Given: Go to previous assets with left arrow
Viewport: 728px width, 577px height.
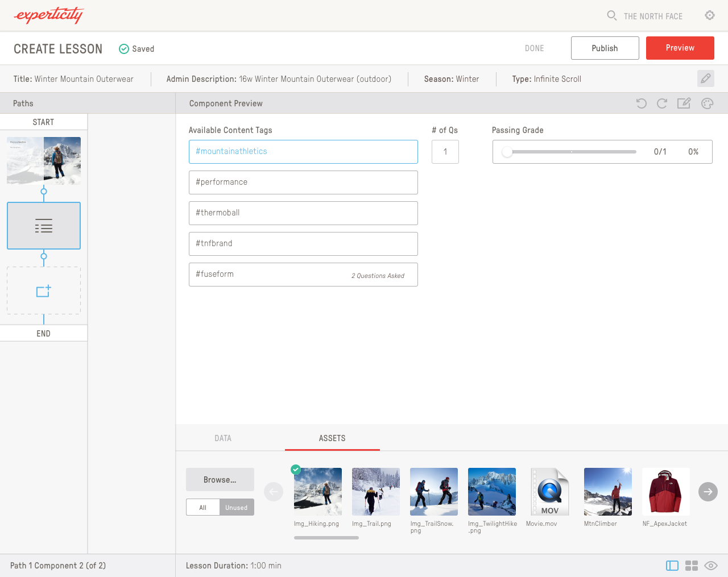Looking at the screenshot, I should click(274, 492).
